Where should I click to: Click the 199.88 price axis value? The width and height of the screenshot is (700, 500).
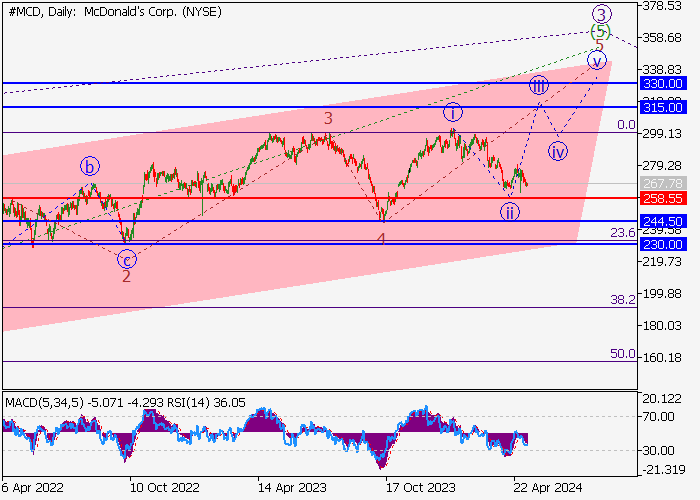click(662, 294)
